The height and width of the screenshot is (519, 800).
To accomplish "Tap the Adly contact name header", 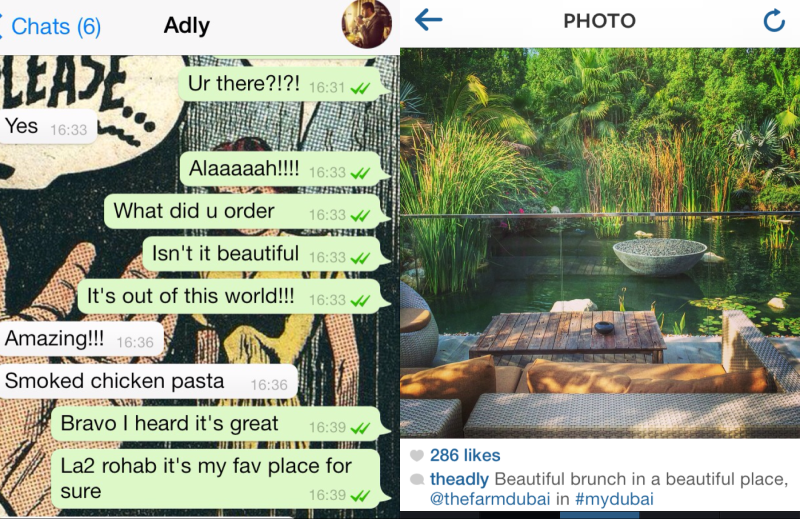I will pyautogui.click(x=187, y=26).
